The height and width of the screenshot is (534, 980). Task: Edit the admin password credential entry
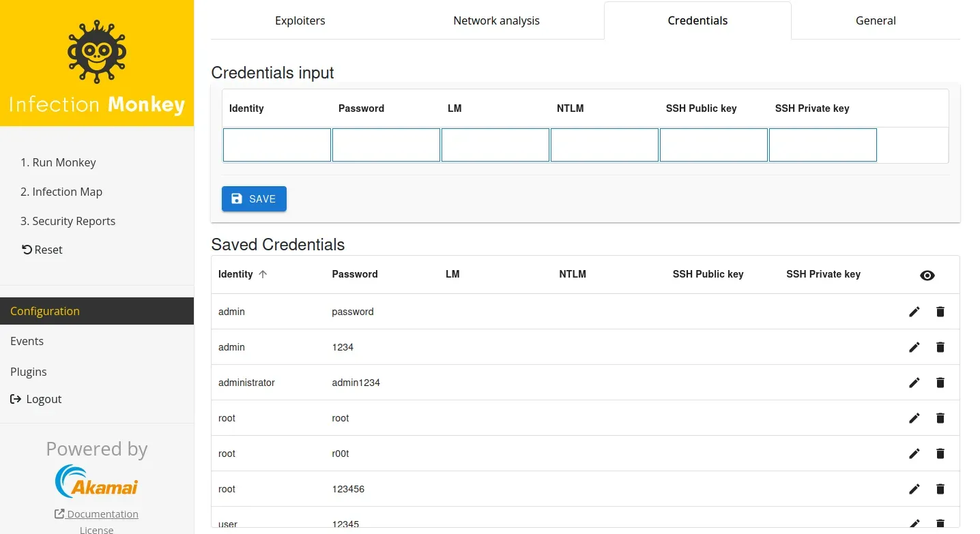pos(914,312)
